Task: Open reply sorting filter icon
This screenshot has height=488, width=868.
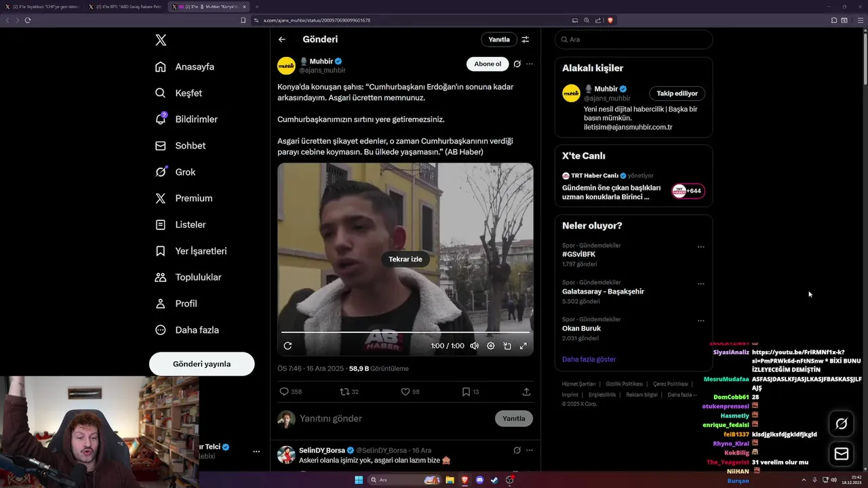Action: pos(526,39)
